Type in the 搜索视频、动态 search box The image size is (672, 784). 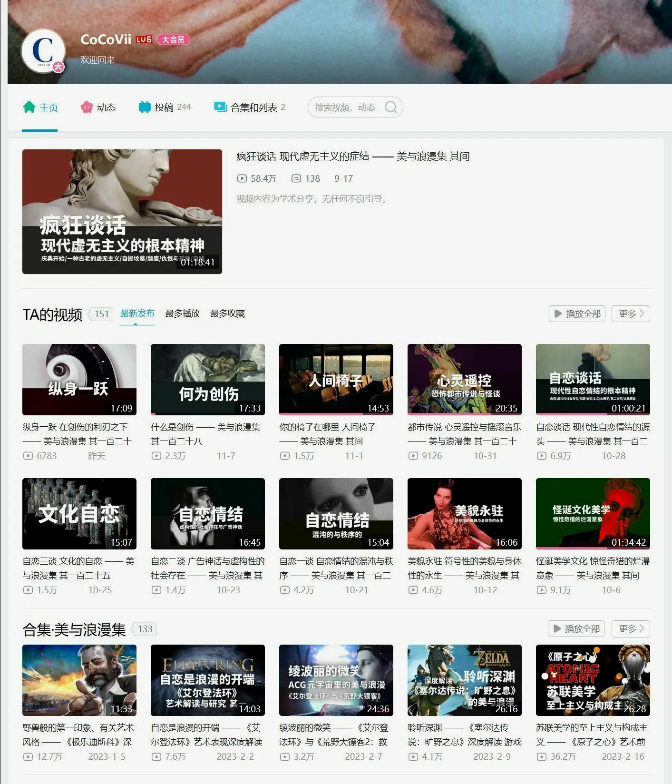(x=345, y=108)
